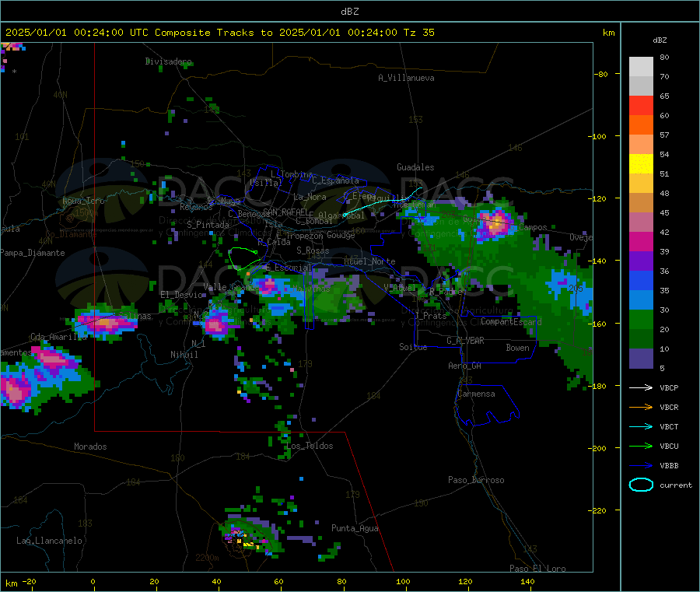Click the orange 60 dBZ legend swatch

(x=641, y=125)
